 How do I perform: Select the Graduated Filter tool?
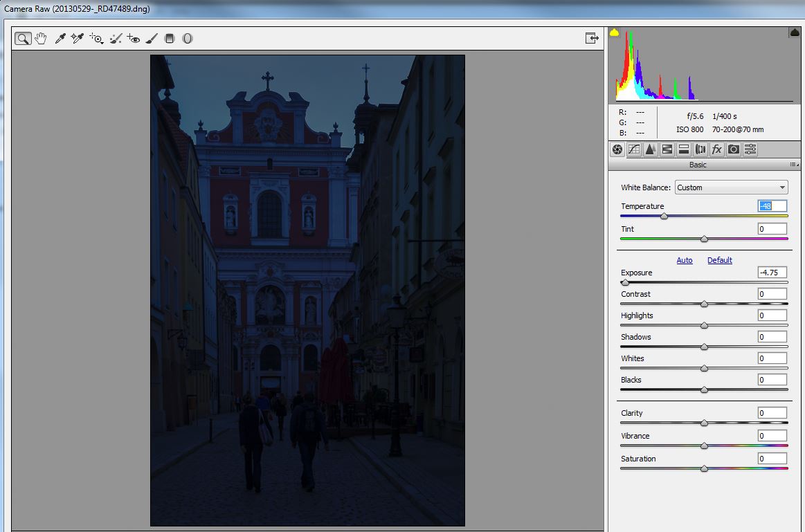tap(170, 39)
